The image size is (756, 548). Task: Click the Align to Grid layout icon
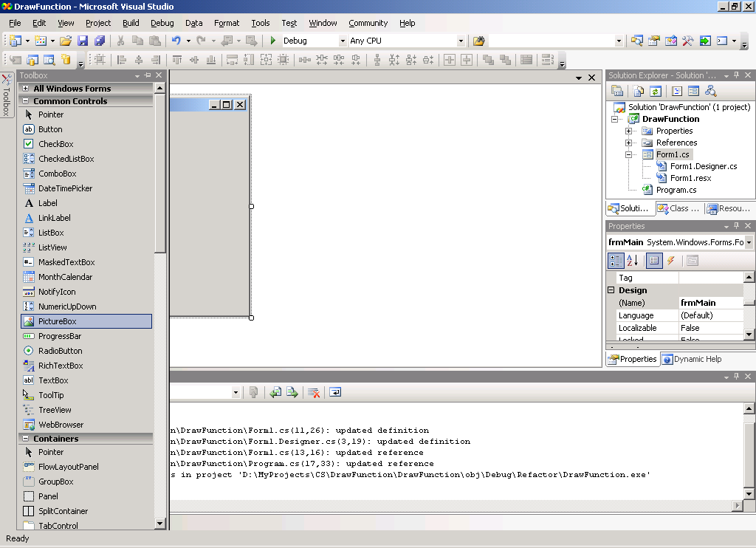tap(100, 60)
